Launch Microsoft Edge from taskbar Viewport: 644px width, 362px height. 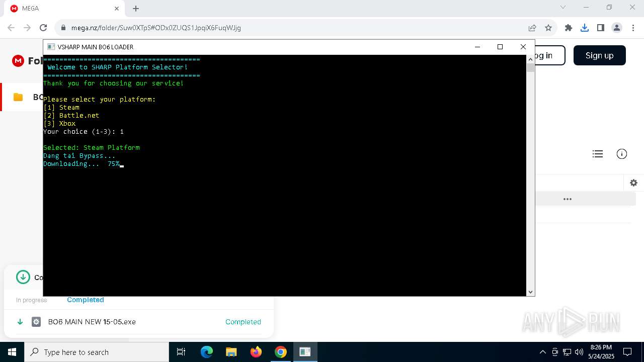pos(207,352)
